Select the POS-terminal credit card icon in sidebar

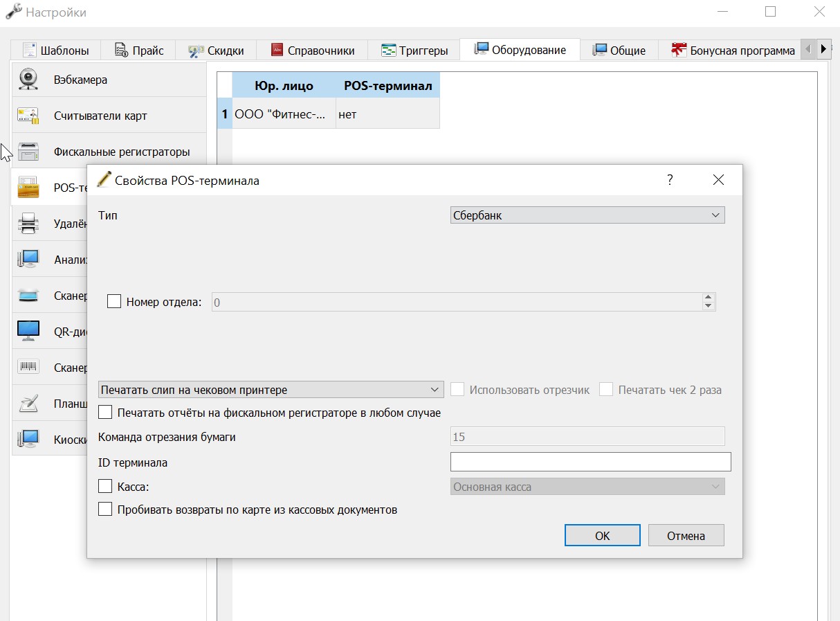pyautogui.click(x=28, y=188)
